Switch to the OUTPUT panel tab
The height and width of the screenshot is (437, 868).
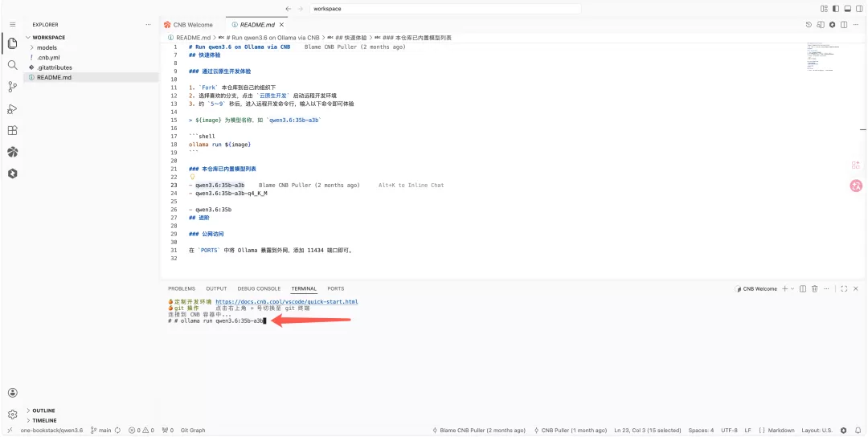[x=216, y=288]
